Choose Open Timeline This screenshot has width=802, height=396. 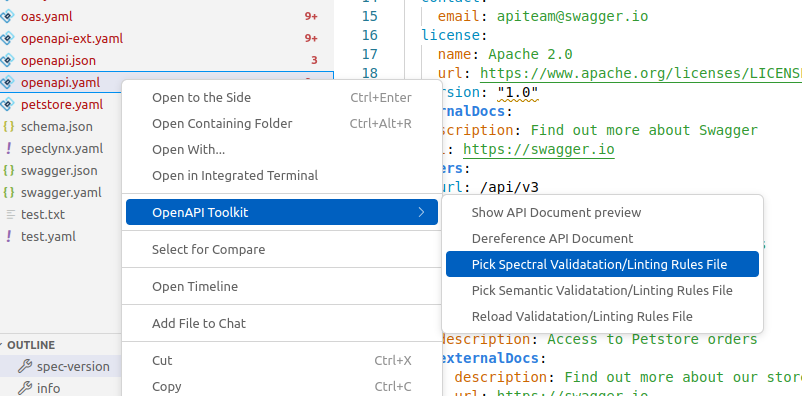[x=282, y=287]
